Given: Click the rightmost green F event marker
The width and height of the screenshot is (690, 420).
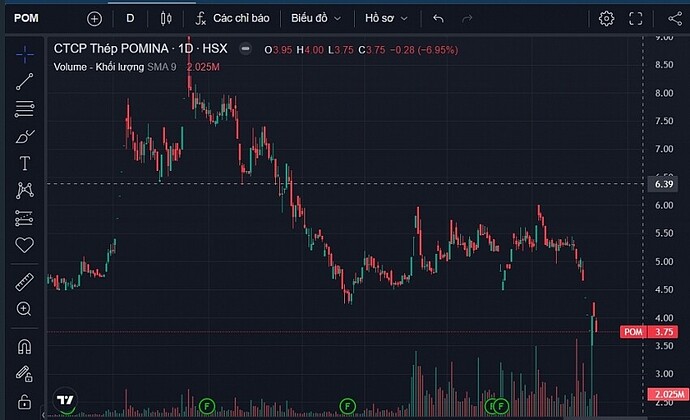Looking at the screenshot, I should [501, 406].
